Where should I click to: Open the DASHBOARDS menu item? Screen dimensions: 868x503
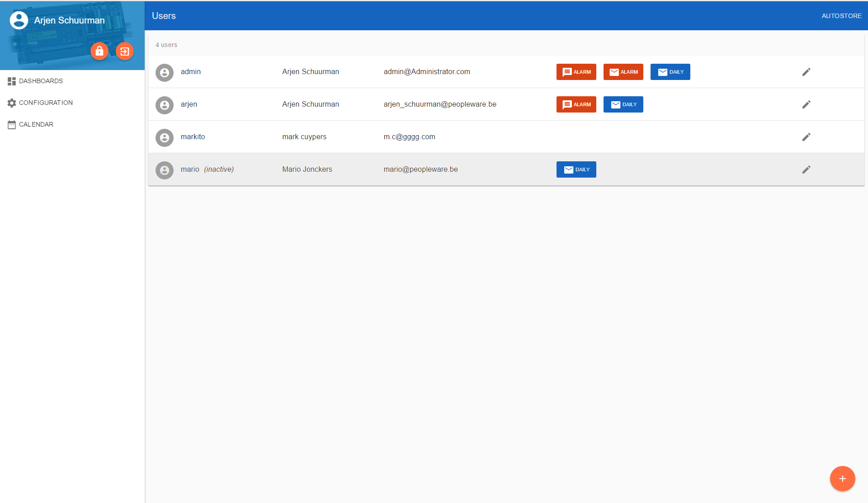[41, 81]
